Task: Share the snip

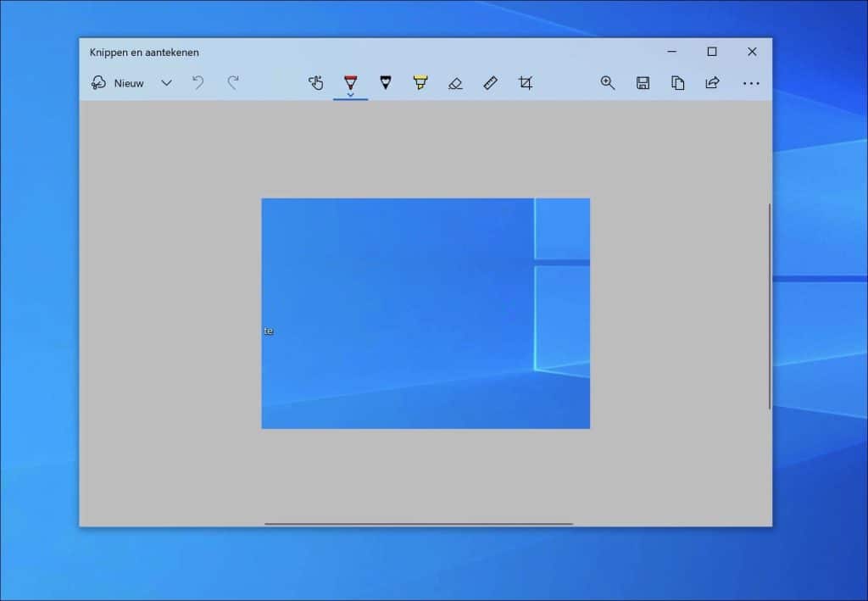Action: coord(712,83)
